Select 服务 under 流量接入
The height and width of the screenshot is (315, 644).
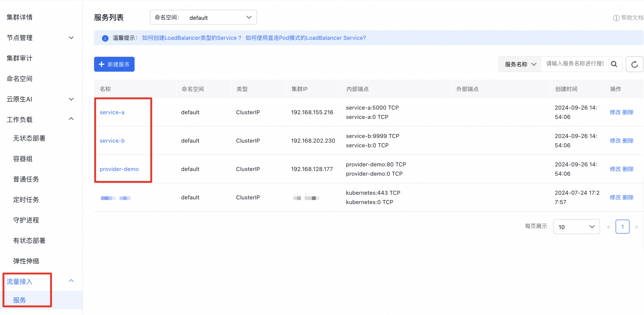(x=19, y=300)
